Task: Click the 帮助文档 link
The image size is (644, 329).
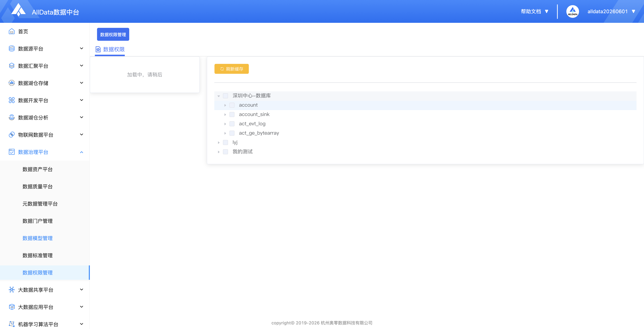Action: [531, 11]
